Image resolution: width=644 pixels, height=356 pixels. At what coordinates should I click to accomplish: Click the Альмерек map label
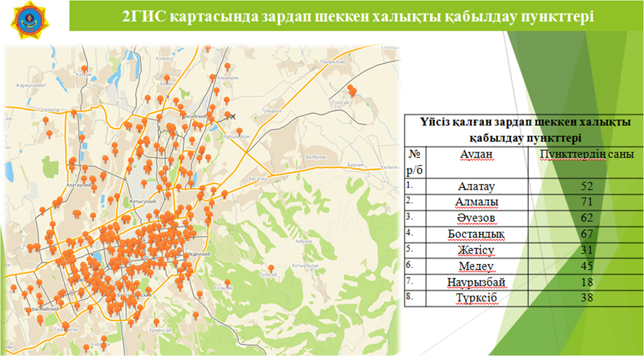(x=229, y=77)
